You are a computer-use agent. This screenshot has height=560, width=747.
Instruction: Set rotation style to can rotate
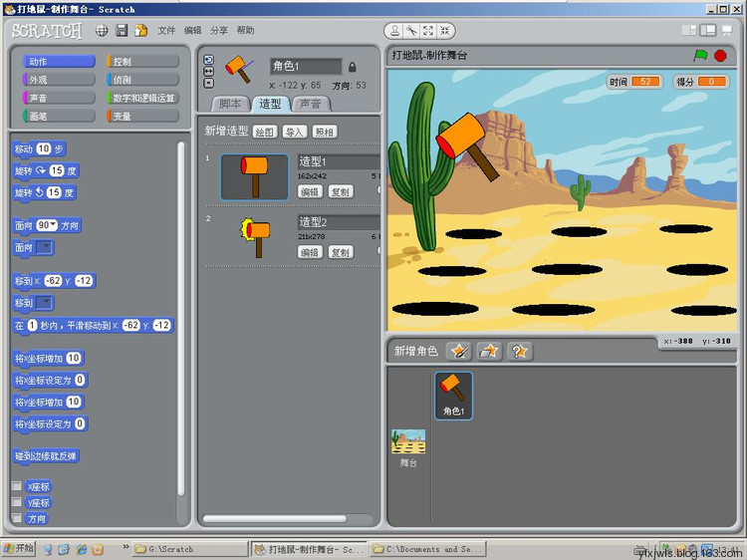click(x=209, y=60)
